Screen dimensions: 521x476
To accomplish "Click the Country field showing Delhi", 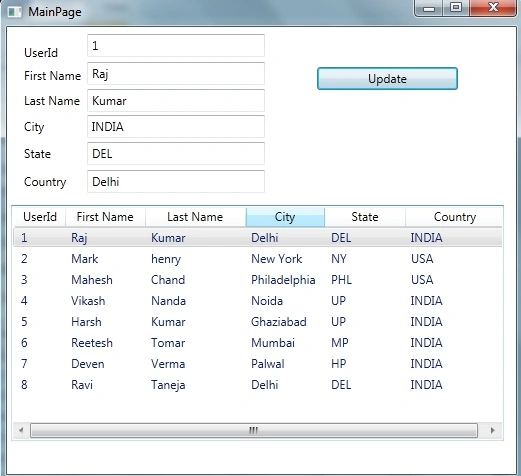I will pyautogui.click(x=176, y=181).
